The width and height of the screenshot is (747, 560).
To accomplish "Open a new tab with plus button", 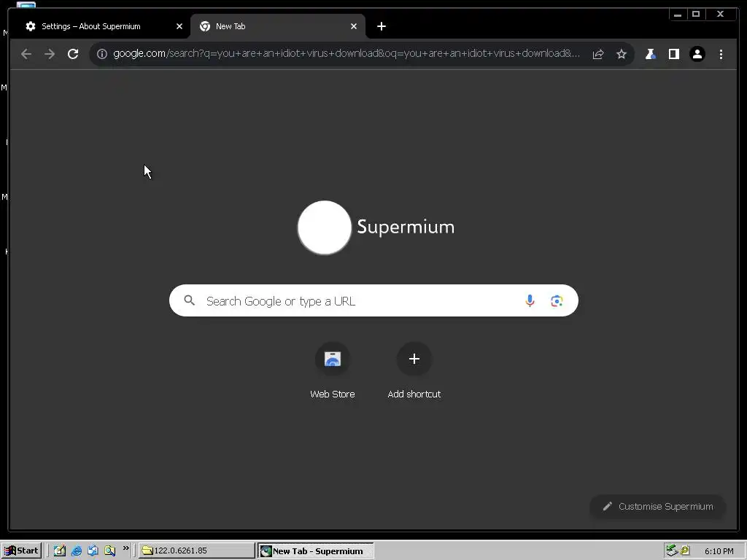I will (x=381, y=26).
